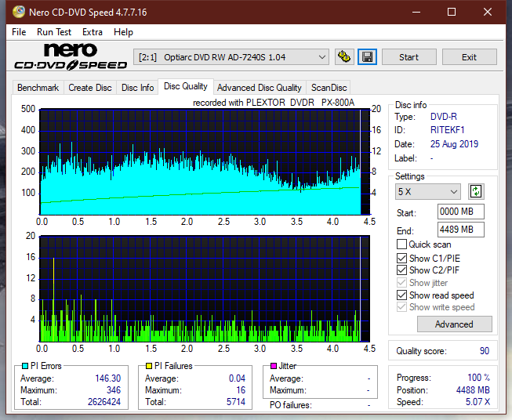This screenshot has width=512, height=420.
Task: Open the Extra menu
Action: pos(93,32)
